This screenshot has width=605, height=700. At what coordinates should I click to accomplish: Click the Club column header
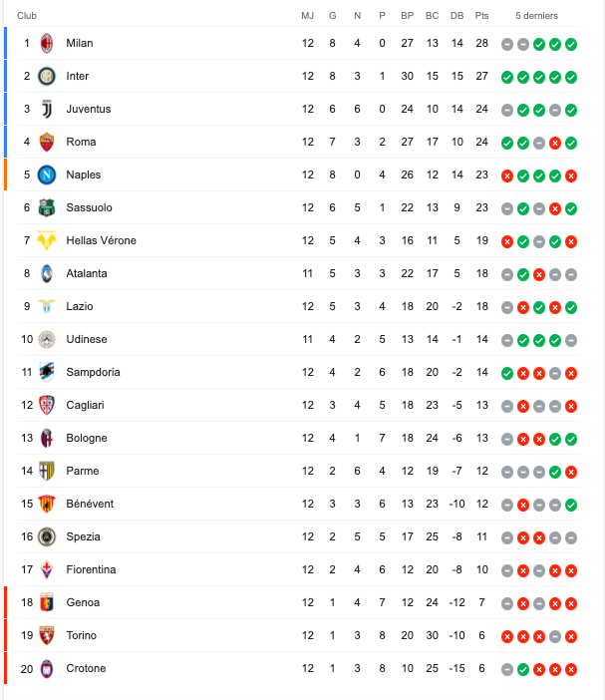[27, 16]
